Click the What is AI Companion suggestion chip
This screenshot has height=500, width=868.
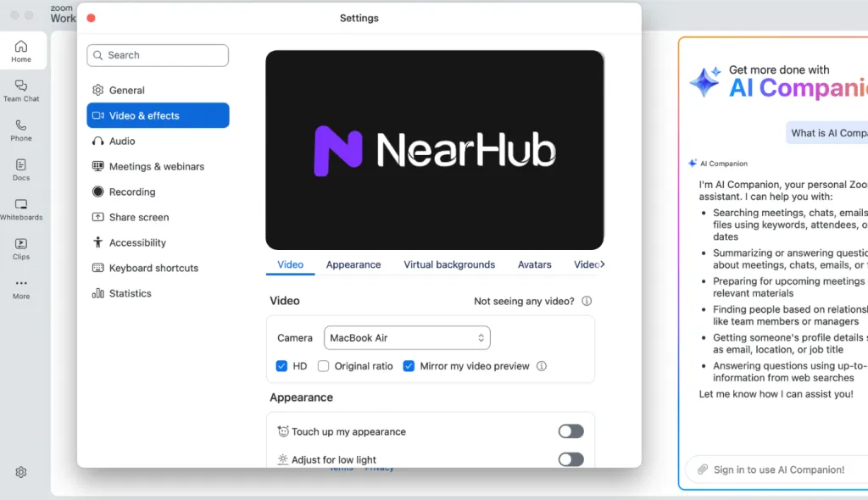point(827,133)
